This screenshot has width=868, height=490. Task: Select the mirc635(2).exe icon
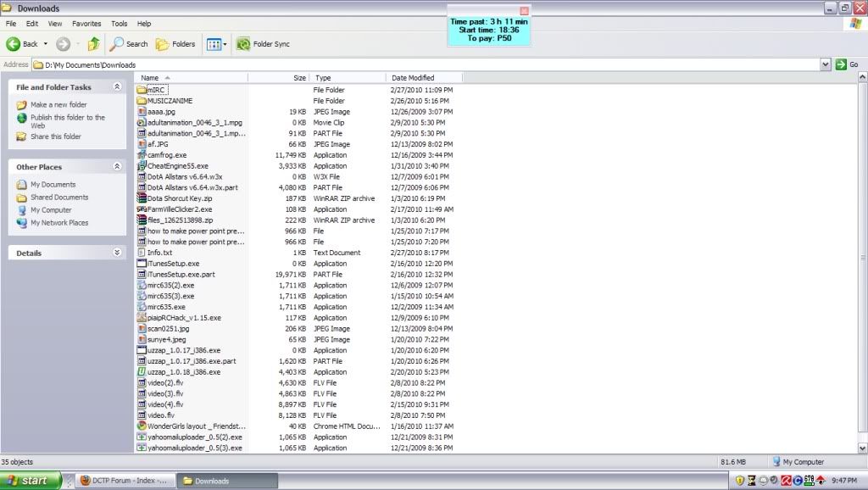pos(142,285)
